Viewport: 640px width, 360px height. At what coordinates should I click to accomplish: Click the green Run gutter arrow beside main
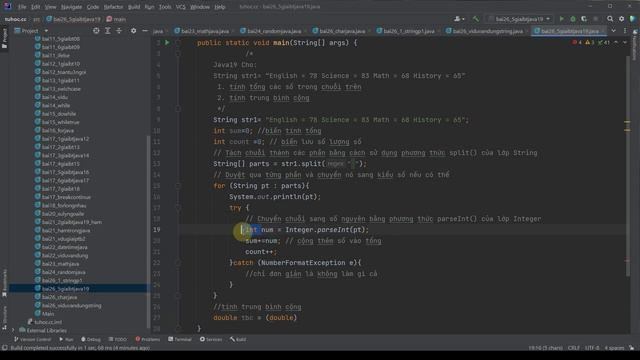click(167, 42)
